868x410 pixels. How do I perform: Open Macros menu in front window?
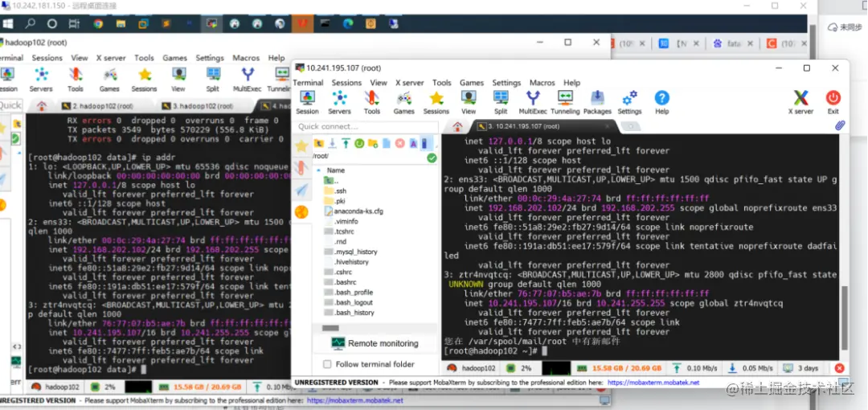(x=542, y=83)
